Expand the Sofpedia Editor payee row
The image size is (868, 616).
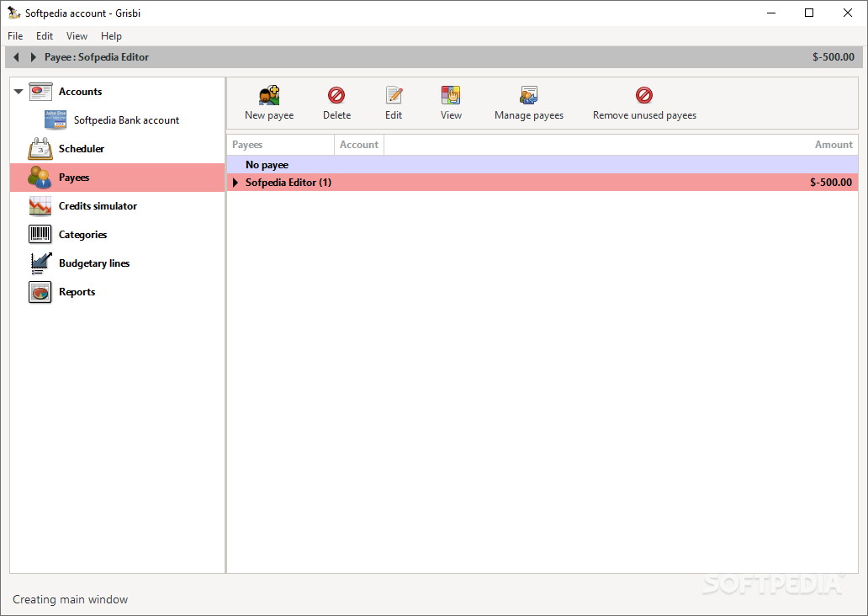click(x=236, y=183)
